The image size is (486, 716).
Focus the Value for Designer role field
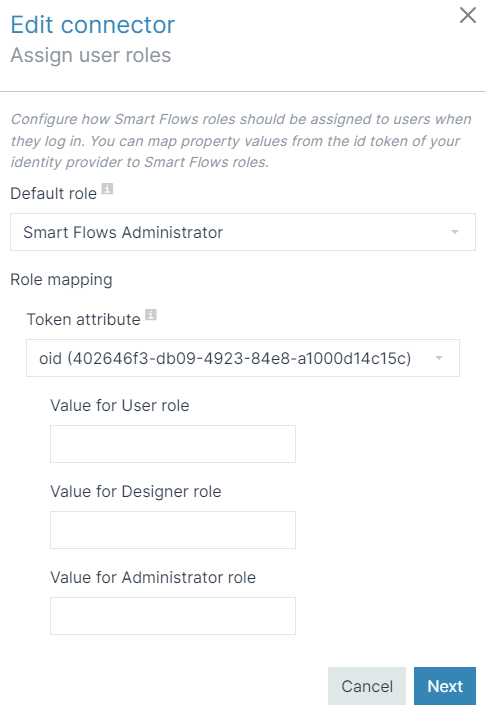click(173, 530)
